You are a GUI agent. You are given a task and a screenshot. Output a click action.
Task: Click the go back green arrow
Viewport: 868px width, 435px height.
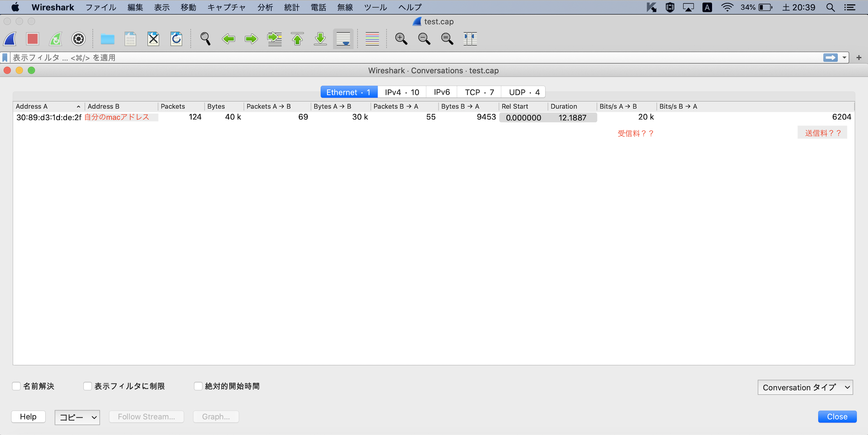tap(228, 39)
